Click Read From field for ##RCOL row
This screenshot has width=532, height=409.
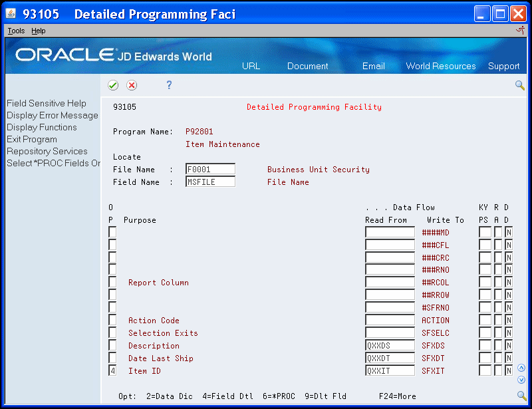pyautogui.click(x=390, y=282)
